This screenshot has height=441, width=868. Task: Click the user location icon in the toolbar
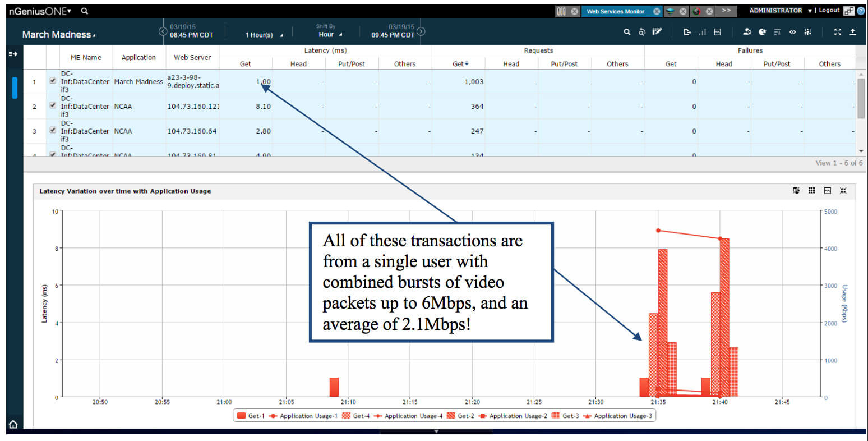(747, 33)
